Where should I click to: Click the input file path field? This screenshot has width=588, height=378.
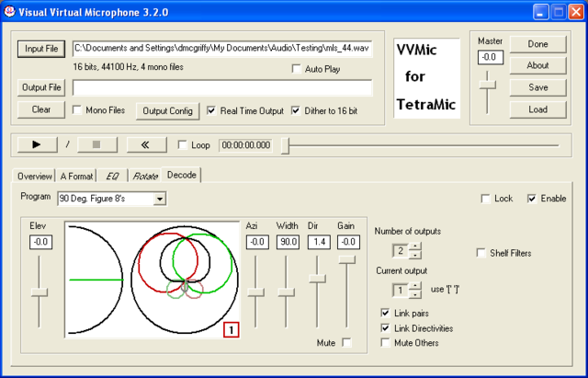222,49
